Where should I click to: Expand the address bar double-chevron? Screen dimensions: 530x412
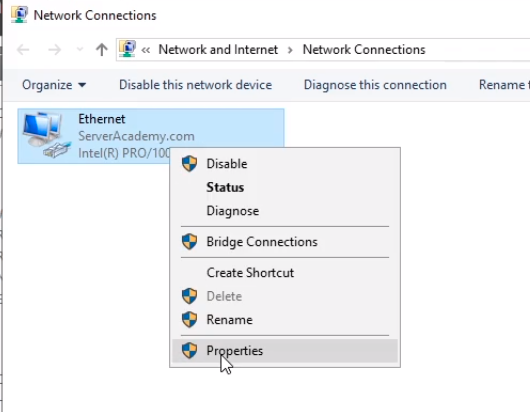point(146,50)
